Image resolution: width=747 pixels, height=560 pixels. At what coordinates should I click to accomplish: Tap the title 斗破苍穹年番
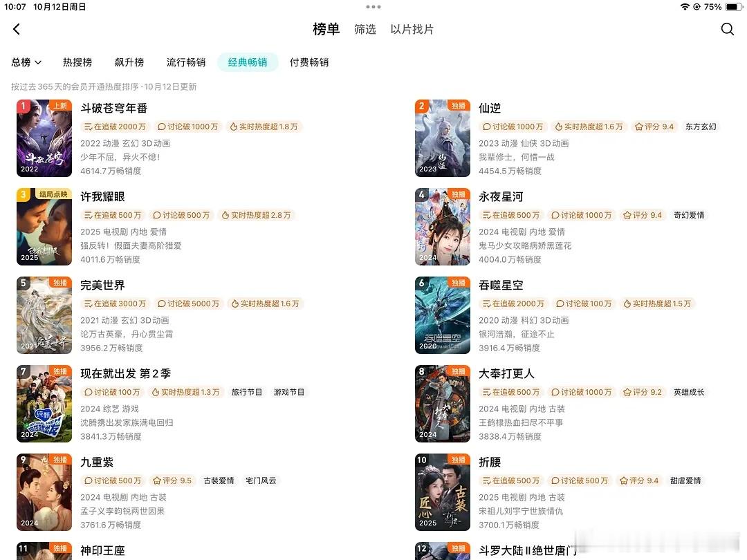point(114,108)
